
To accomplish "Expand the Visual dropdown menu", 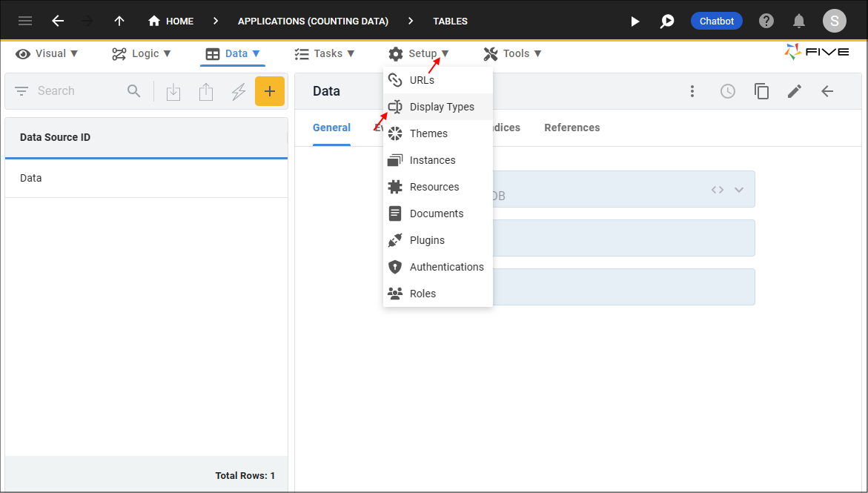I will 47,53.
